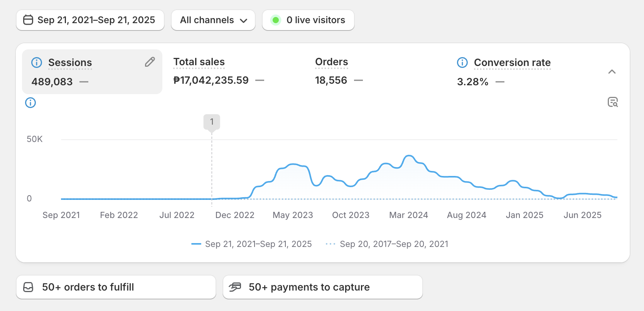Image resolution: width=644 pixels, height=311 pixels.
Task: Click the green live visitors indicator dot
Action: (x=276, y=20)
